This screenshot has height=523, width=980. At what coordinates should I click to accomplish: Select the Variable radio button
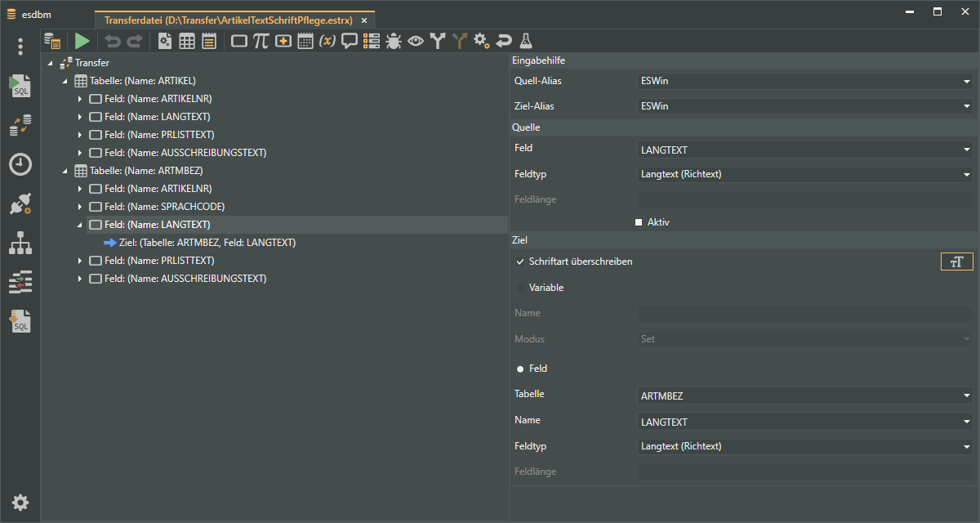(520, 288)
